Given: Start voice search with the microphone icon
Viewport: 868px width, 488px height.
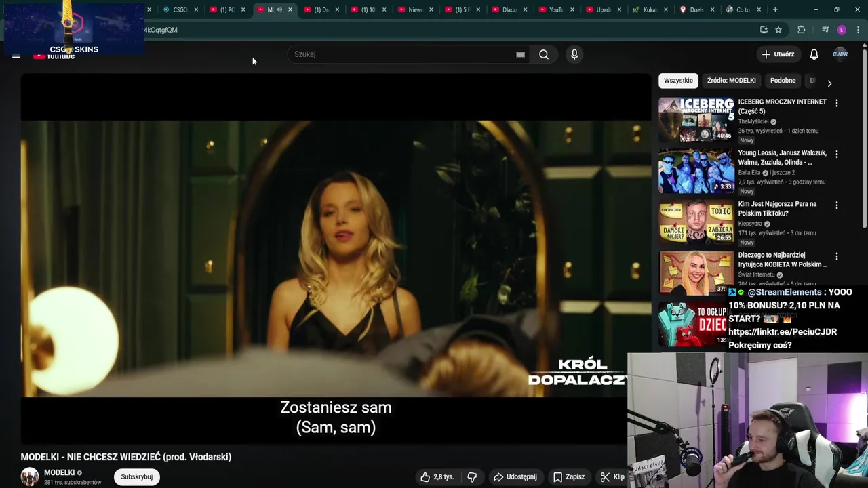Looking at the screenshot, I should tap(574, 54).
